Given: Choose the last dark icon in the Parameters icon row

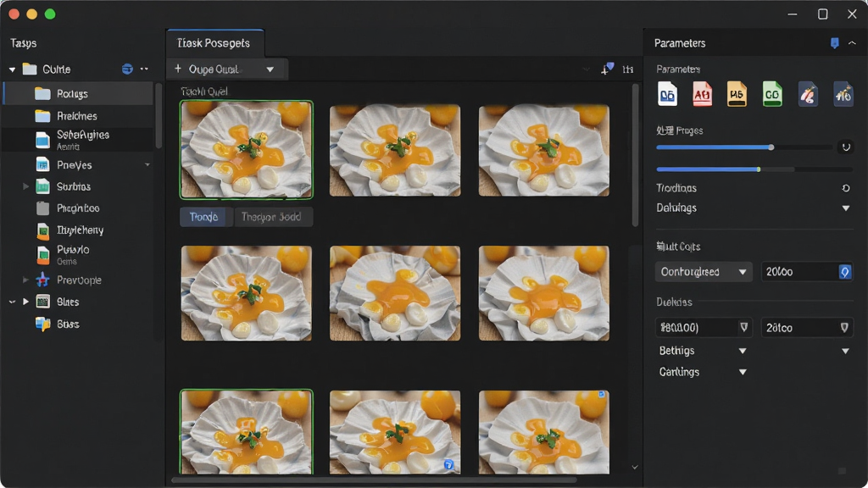Looking at the screenshot, I should [x=843, y=94].
